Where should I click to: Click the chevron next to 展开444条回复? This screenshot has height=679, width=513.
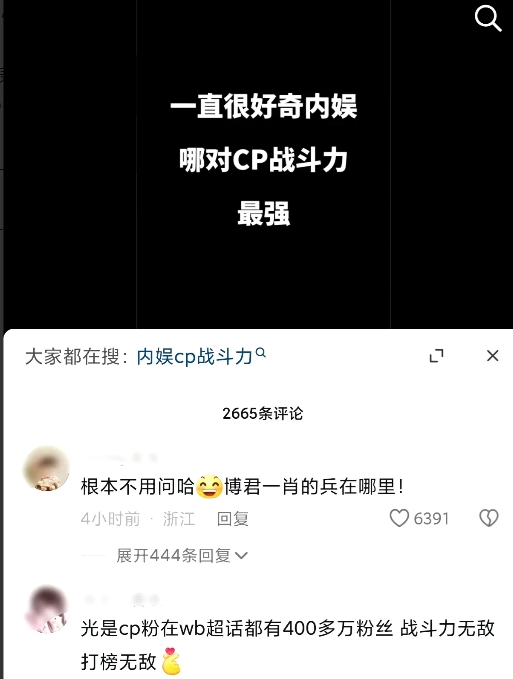241,556
